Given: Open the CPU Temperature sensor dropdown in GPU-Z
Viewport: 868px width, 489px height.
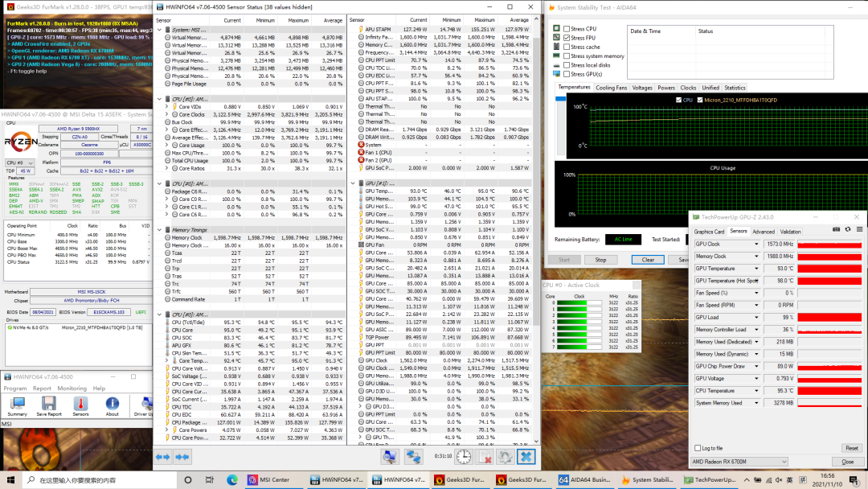Looking at the screenshot, I should (756, 391).
